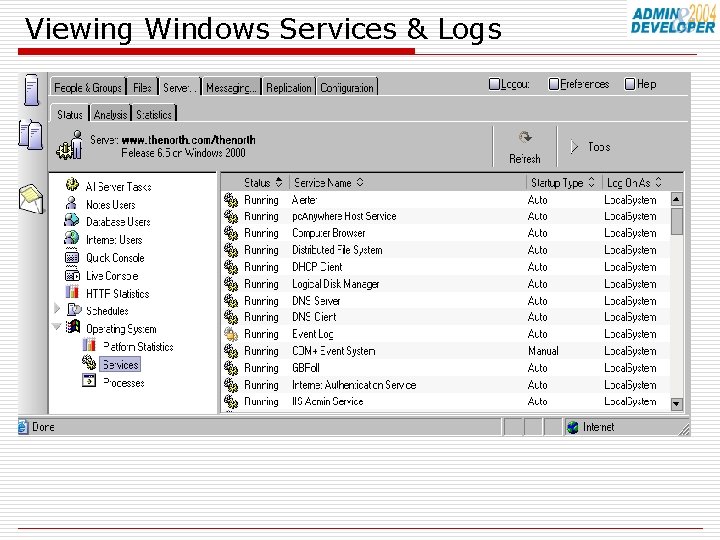Viewport: 720px width, 540px height.
Task: Click the Live Console icon
Action: (x=72, y=275)
